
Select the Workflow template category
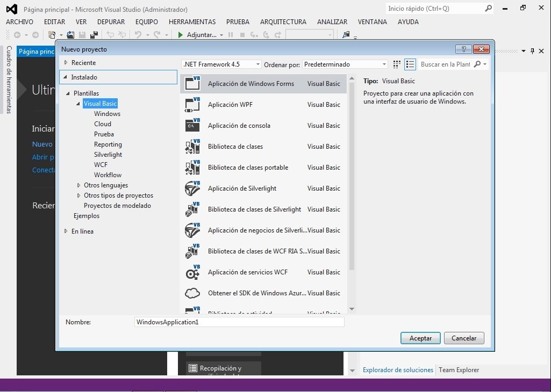(108, 175)
